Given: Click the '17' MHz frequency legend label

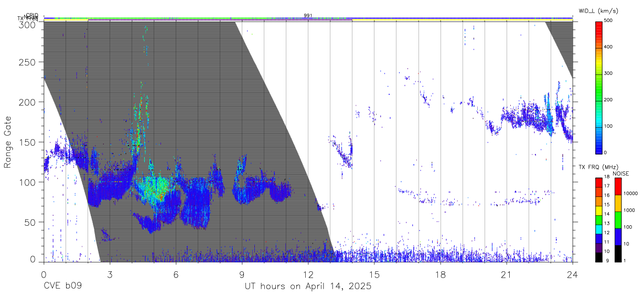Looking at the screenshot, I should coord(608,186).
